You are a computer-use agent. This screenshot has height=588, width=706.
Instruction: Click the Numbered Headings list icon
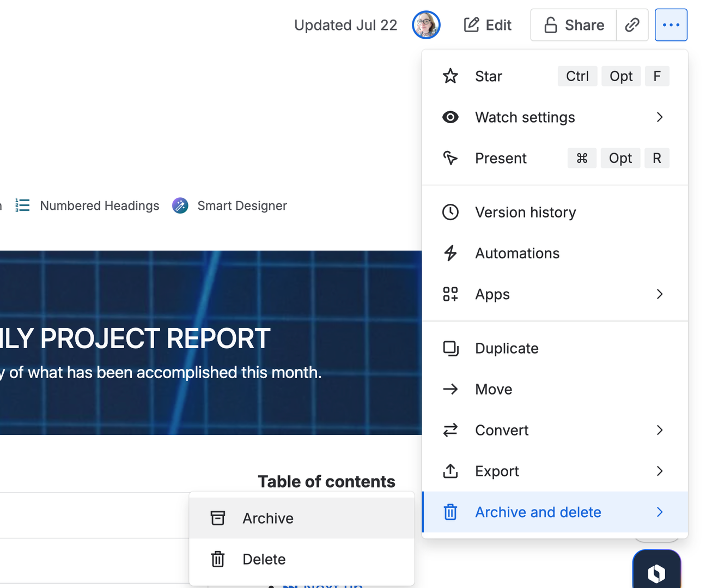22,205
